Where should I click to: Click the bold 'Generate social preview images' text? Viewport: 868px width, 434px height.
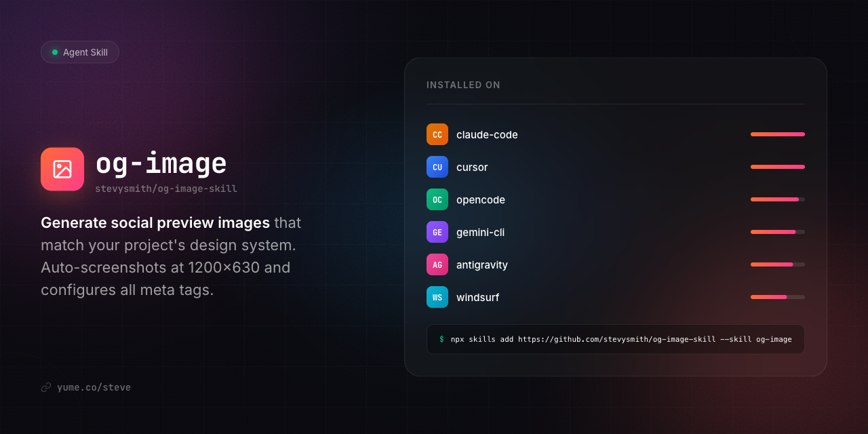(x=155, y=222)
